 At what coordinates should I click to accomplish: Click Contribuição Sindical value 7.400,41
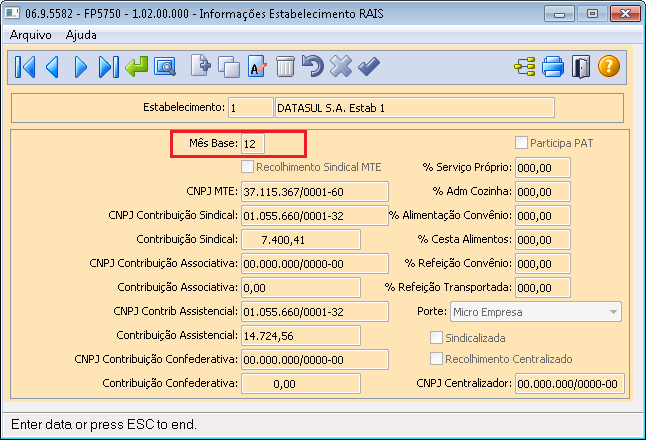tap(301, 240)
